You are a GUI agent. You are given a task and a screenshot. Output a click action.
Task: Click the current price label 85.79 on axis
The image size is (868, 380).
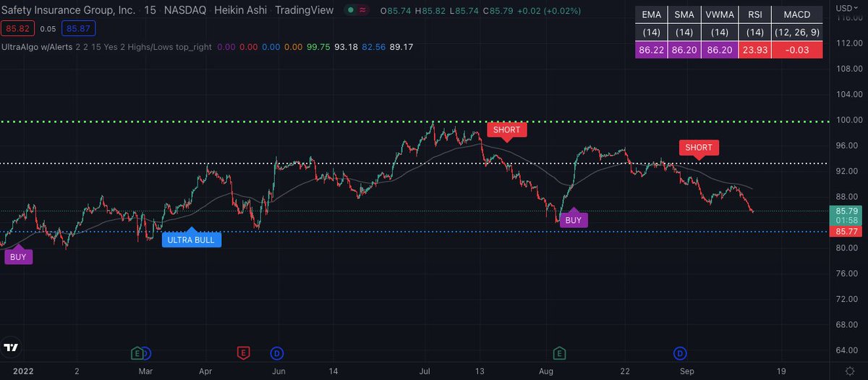click(846, 211)
